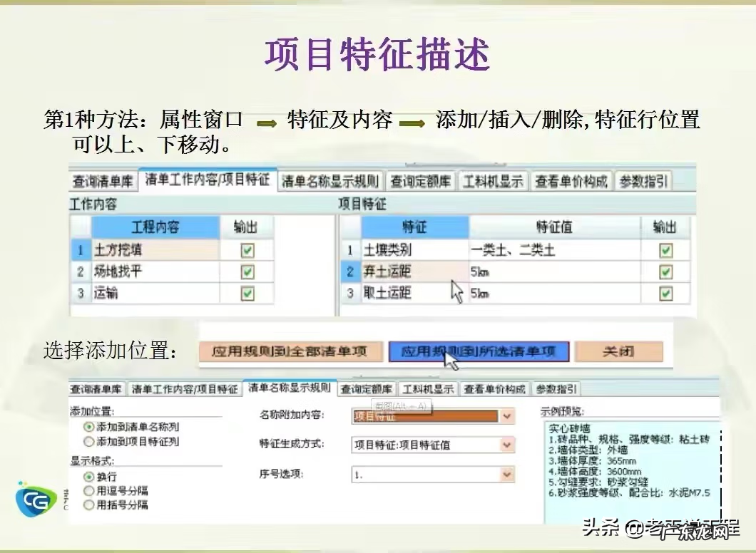Toggle output checkbox for 土方挖填
This screenshot has height=553, width=756.
[247, 251]
